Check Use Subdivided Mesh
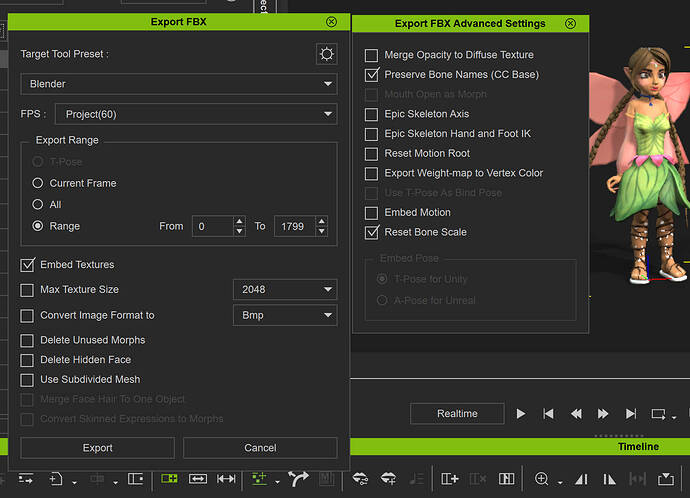Screen dimensions: 690x498 point(27,380)
